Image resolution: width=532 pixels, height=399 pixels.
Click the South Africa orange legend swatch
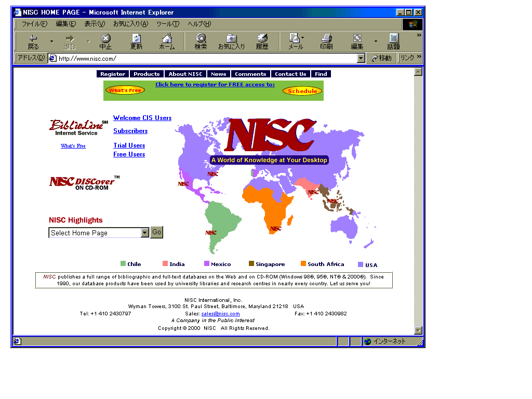pos(303,263)
